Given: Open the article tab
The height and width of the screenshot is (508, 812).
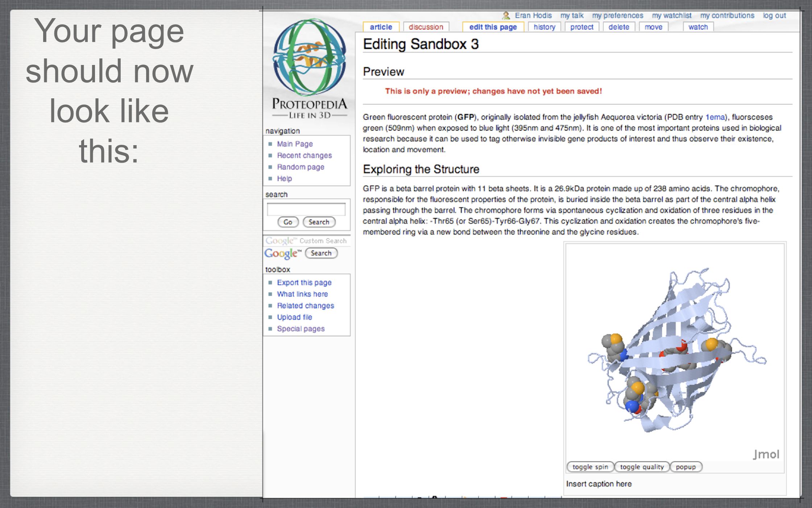Looking at the screenshot, I should [381, 27].
